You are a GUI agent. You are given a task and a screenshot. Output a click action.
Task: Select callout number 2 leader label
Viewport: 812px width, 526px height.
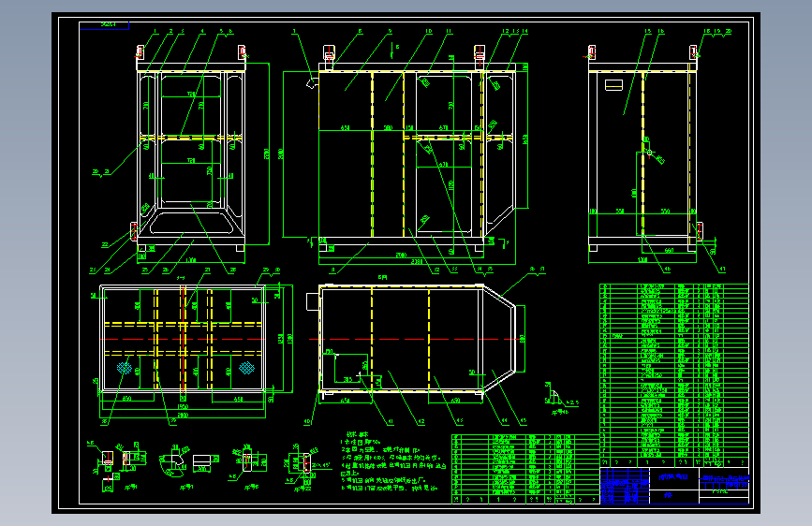[170, 32]
